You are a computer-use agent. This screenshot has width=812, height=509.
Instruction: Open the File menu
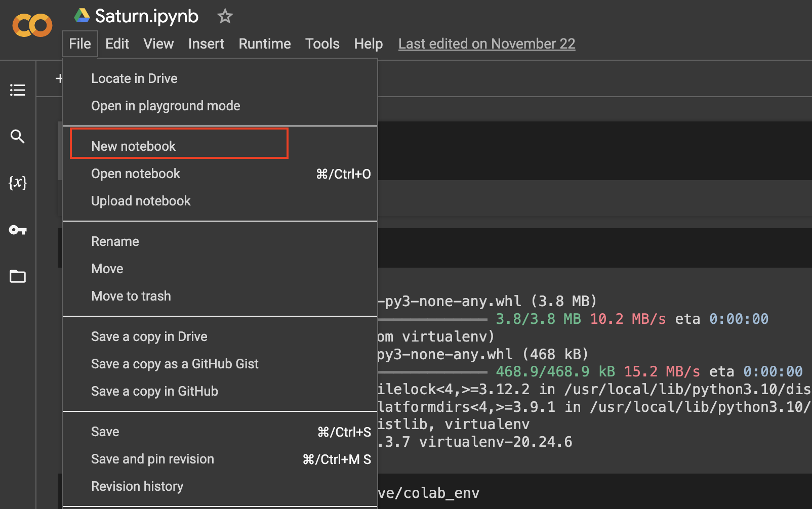tap(80, 44)
